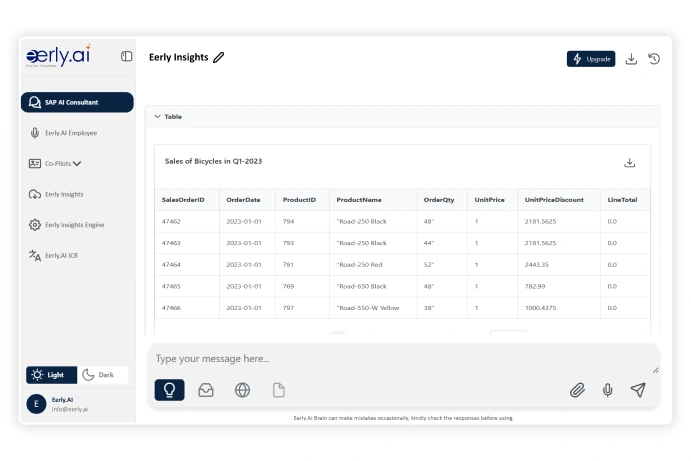691x461 pixels.
Task: Open SAP AI Consultant in the sidebar
Action: 77,102
